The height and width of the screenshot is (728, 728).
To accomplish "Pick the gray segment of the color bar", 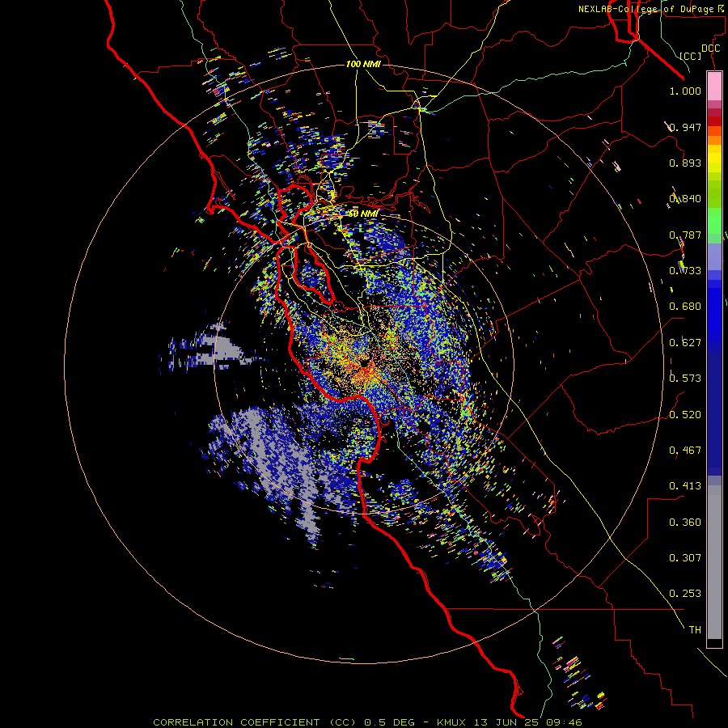I will click(x=714, y=562).
